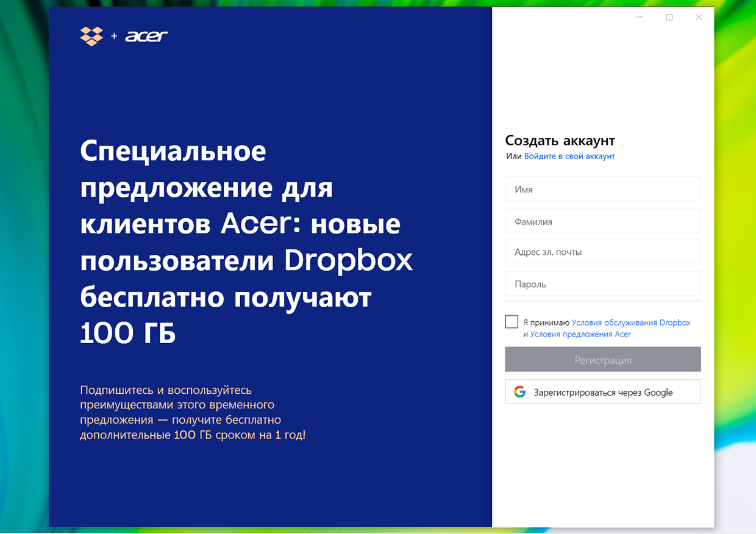Image resolution: width=756 pixels, height=534 pixels.
Task: Focus the Фамилия input field
Action: [x=603, y=221]
